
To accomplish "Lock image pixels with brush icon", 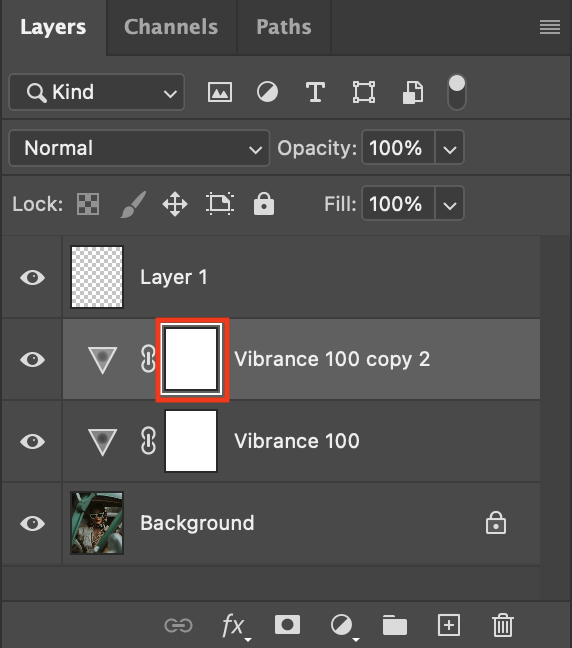I will tap(133, 204).
